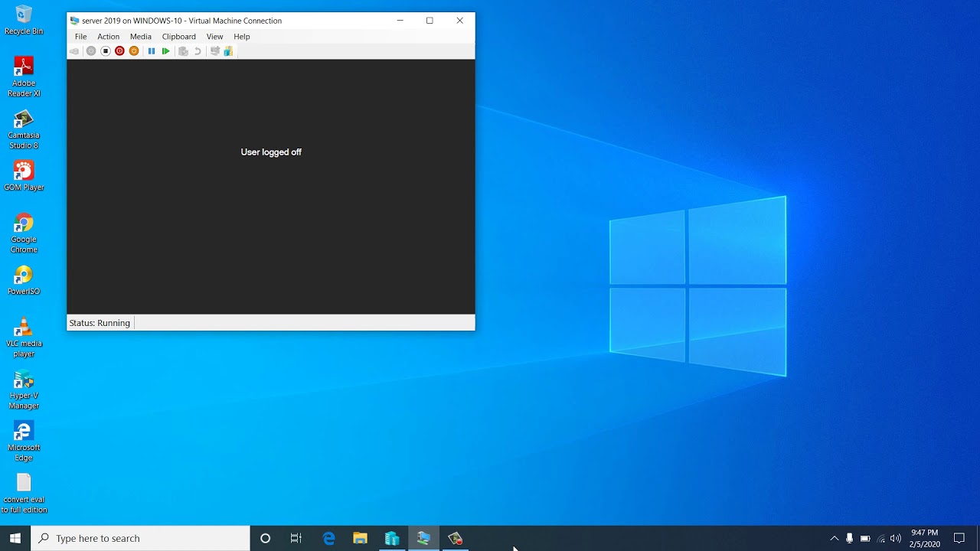Click the 'Status: Running' status bar text
Screen dimensions: 980x551
[x=100, y=323]
